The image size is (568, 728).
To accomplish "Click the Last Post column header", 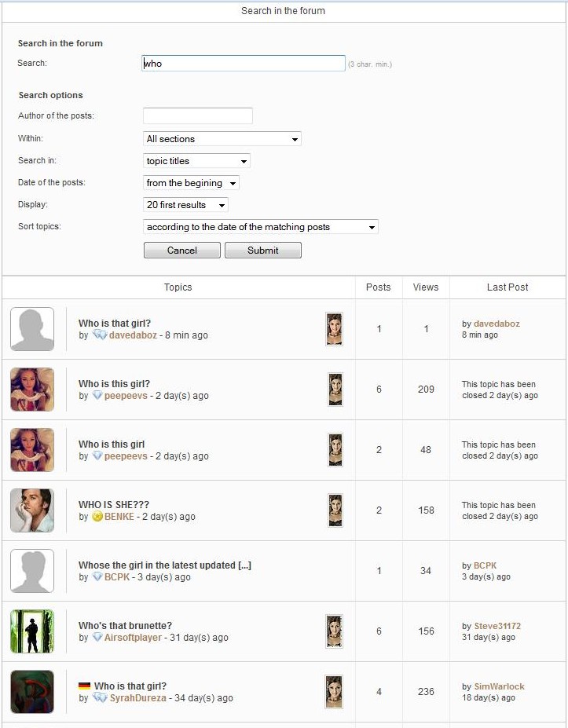I will tap(508, 287).
